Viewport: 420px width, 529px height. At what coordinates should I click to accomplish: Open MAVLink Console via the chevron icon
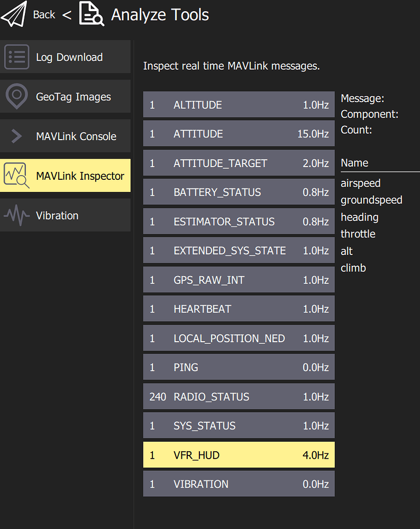pyautogui.click(x=17, y=136)
